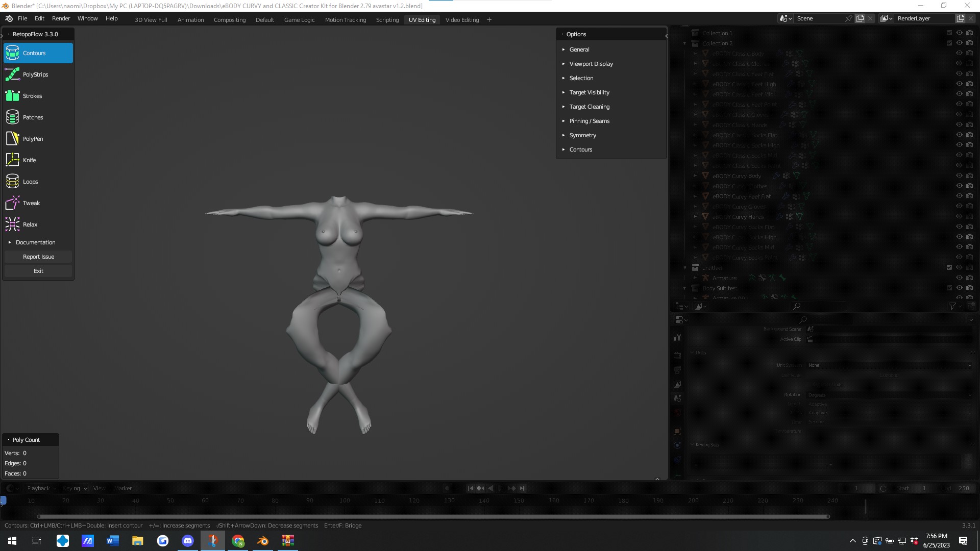Open the Render menu
The image size is (980, 551).
pyautogui.click(x=61, y=18)
